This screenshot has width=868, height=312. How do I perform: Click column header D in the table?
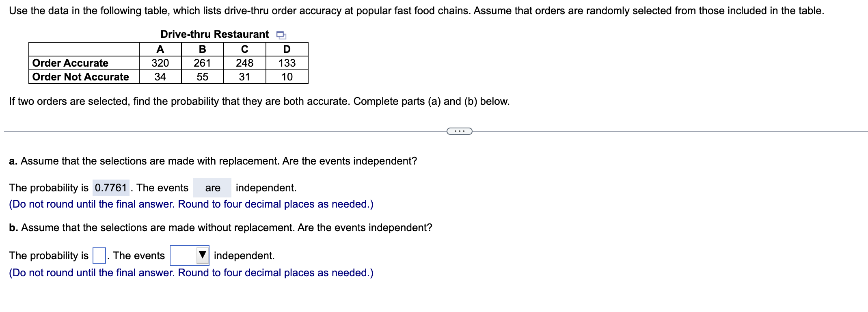[287, 49]
